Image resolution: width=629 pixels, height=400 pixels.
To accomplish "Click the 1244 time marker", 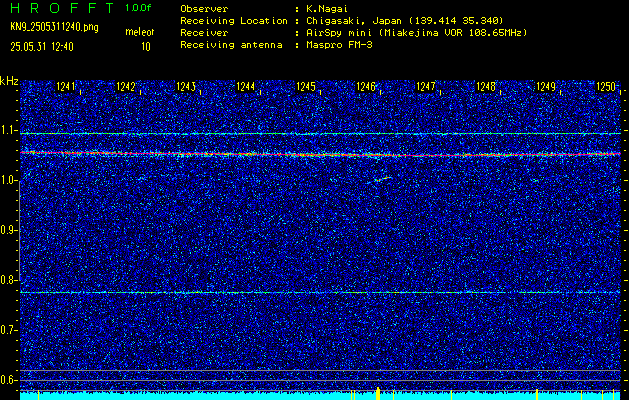I will tap(246, 86).
